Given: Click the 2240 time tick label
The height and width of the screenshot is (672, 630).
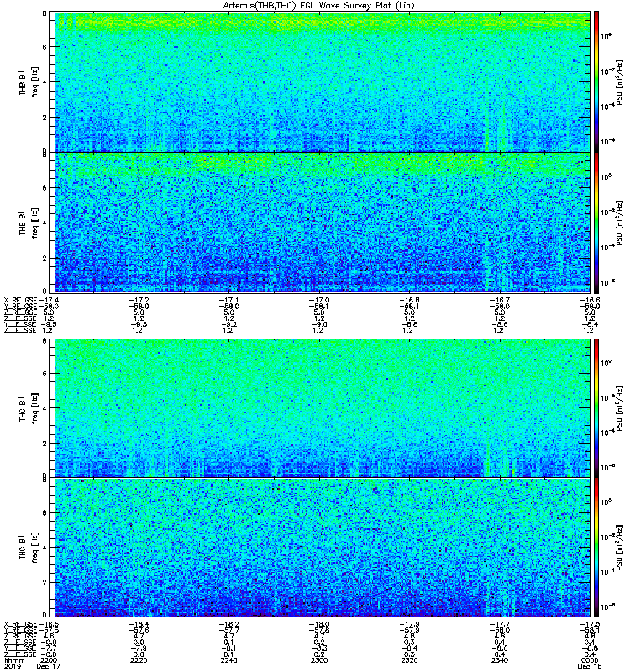Looking at the screenshot, I should (x=228, y=660).
